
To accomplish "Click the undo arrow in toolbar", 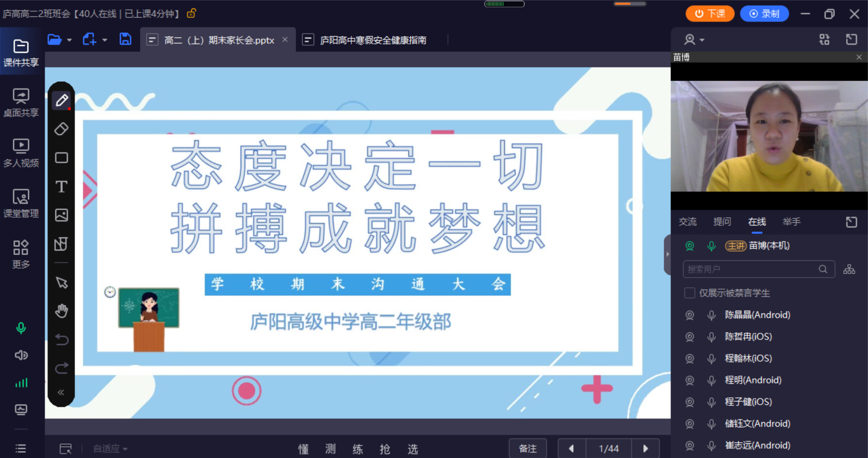I will point(62,339).
